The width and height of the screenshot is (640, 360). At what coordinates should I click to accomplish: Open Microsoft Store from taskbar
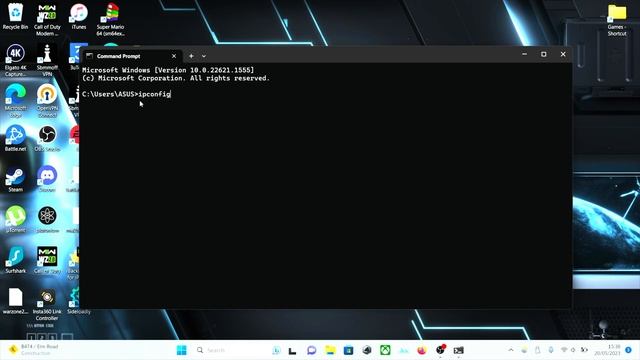click(348, 350)
